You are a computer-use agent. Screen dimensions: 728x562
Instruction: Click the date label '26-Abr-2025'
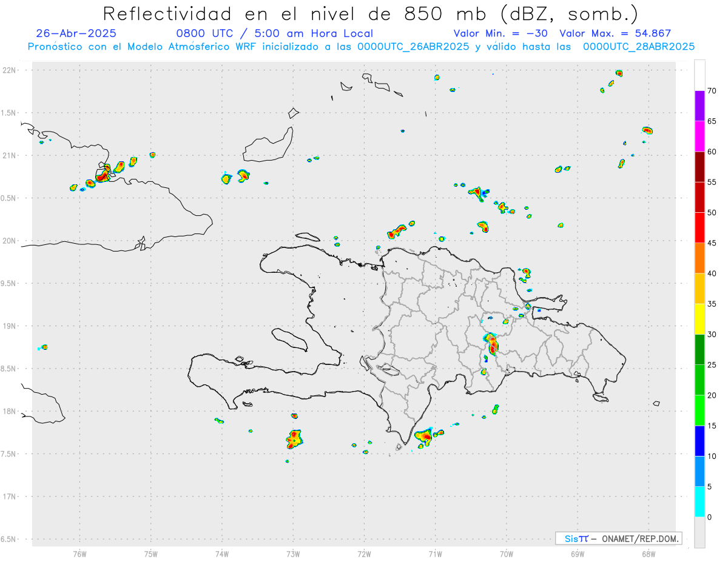point(76,33)
